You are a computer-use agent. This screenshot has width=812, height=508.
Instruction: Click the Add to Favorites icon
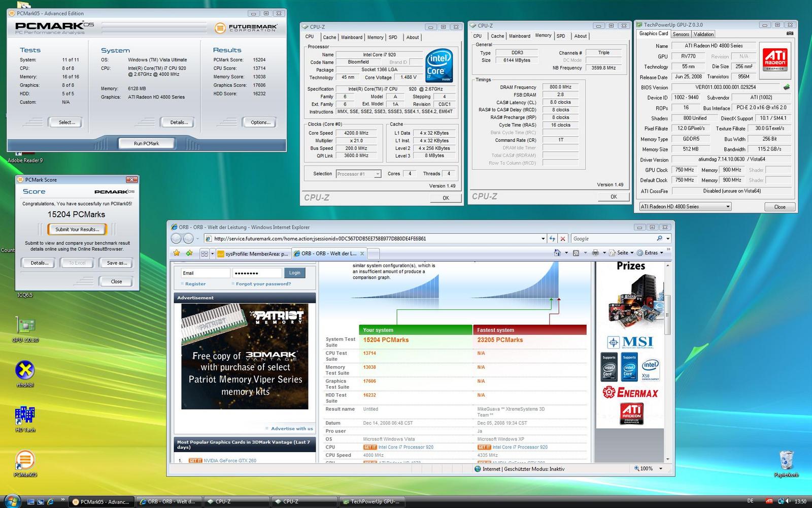[189, 253]
